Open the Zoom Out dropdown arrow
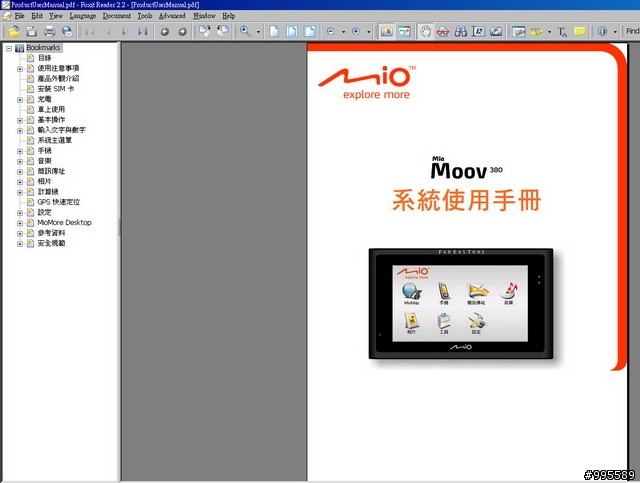The width and height of the screenshot is (640, 483). (343, 32)
